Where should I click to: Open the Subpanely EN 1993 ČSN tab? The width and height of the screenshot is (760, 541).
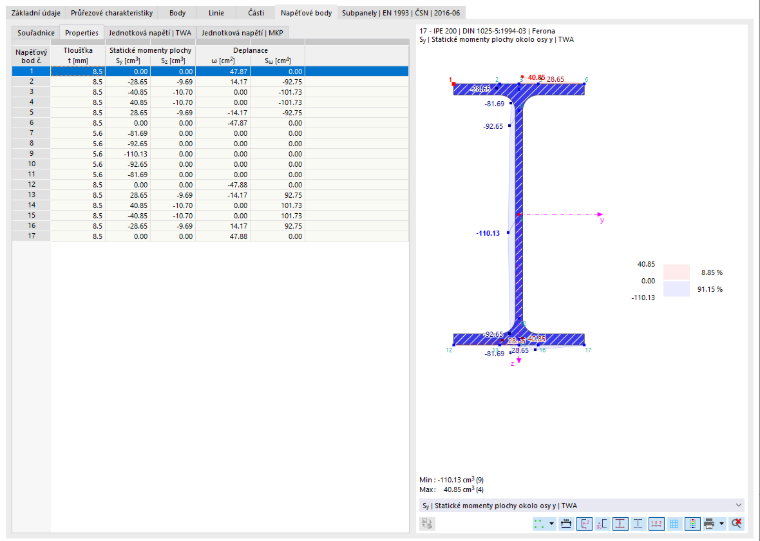401,13
